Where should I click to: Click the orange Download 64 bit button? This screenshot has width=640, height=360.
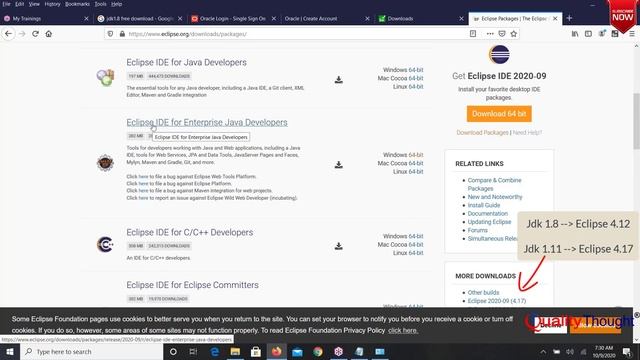point(499,114)
